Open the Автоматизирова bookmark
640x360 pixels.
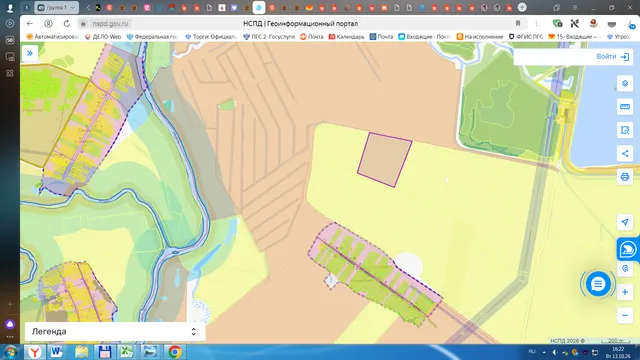click(52, 37)
